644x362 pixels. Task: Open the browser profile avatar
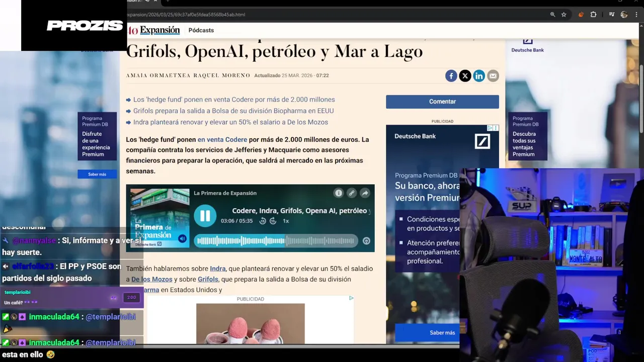624,15
